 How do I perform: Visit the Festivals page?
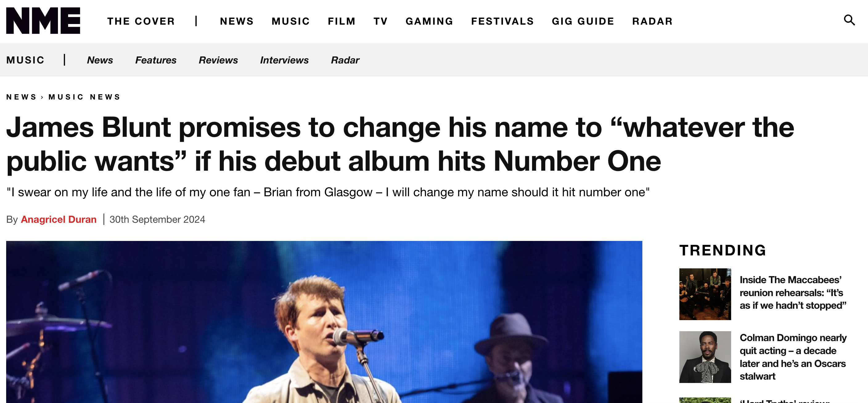(x=502, y=21)
